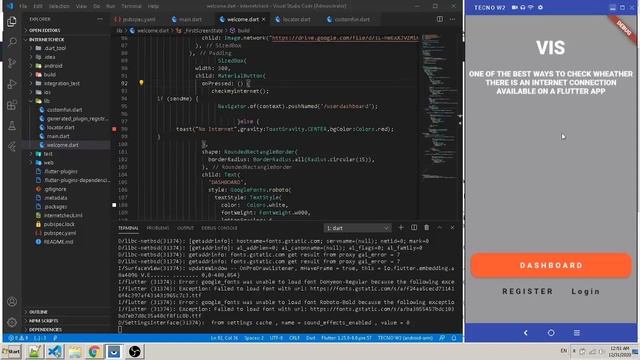Toggle the breakpoint dot on line 98
640x360 pixels.
[114, 129]
